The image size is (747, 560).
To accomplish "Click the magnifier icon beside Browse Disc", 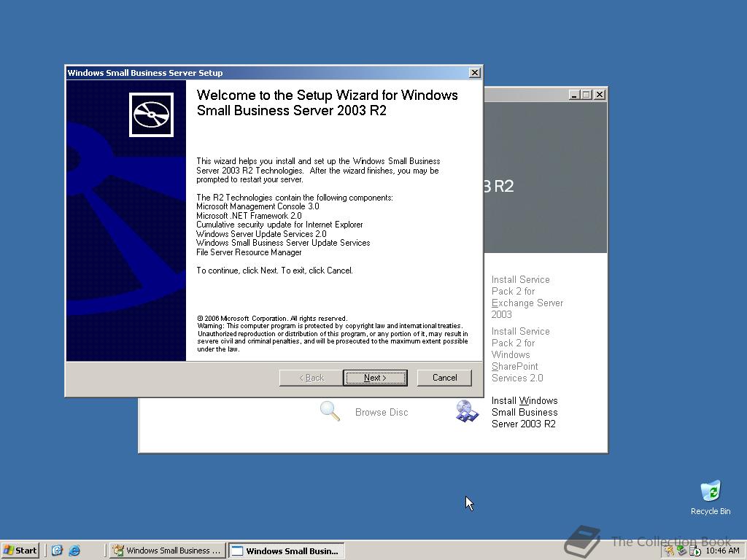I will tap(330, 411).
